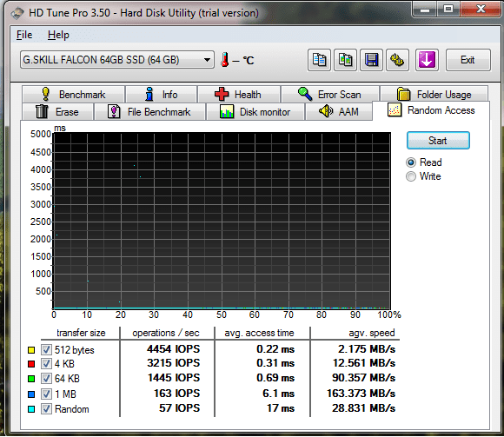The height and width of the screenshot is (437, 504).
Task: Open the Info tab
Action: pos(162,94)
